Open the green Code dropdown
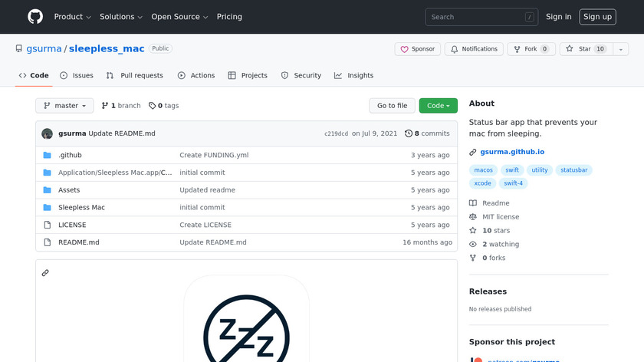644x362 pixels. click(x=438, y=106)
